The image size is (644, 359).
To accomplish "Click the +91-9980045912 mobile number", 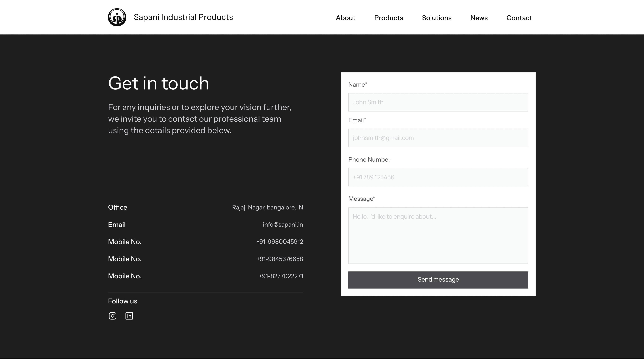I will [279, 241].
